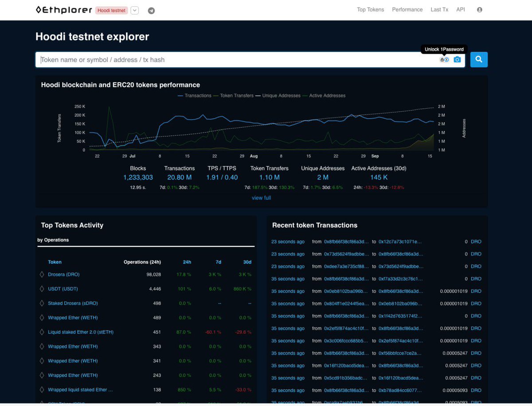Open sender address 0x804ff1e0244f5ea
The height and width of the screenshot is (406, 532).
point(346,304)
